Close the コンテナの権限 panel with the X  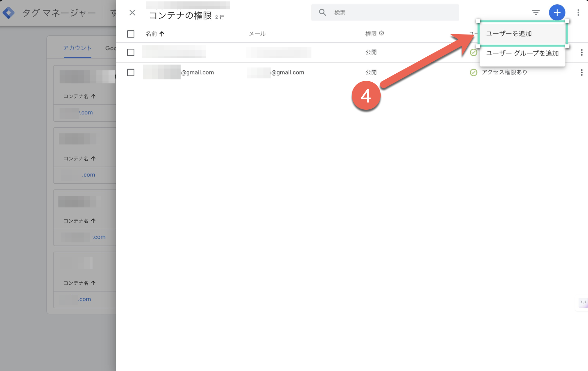[x=132, y=12]
